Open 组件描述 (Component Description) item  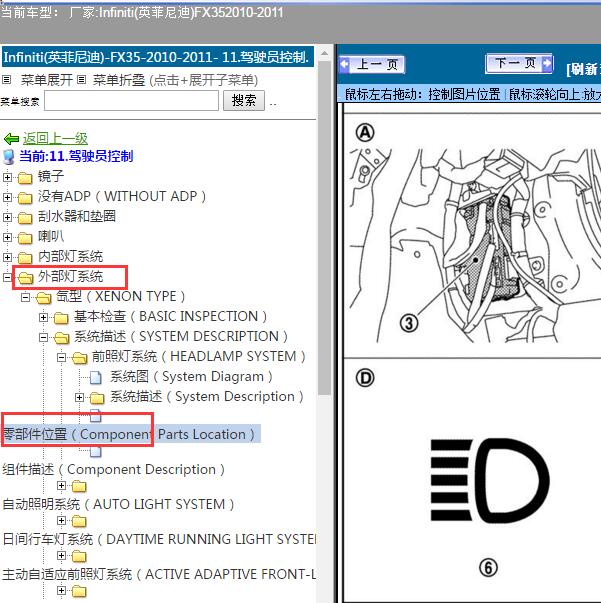113,470
